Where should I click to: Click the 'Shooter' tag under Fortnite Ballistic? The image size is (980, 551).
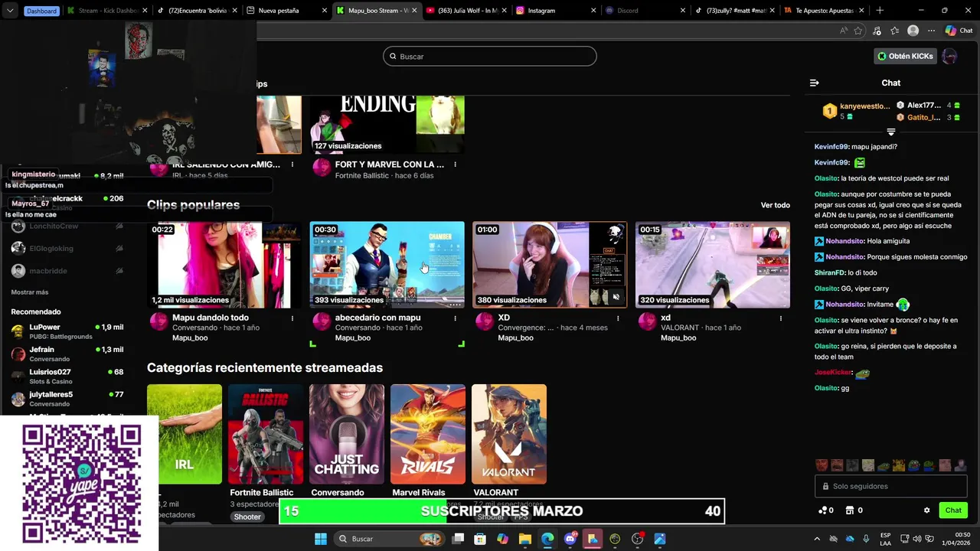pyautogui.click(x=247, y=517)
